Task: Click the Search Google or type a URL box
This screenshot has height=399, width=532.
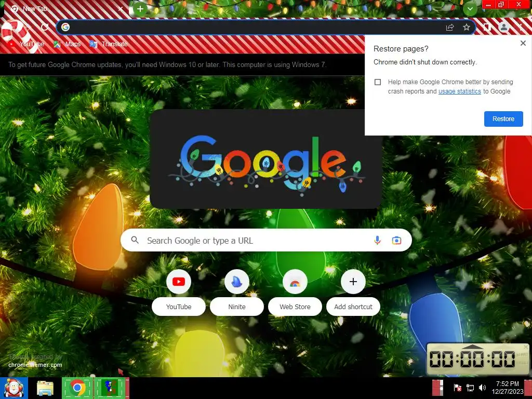Action: pos(266,240)
